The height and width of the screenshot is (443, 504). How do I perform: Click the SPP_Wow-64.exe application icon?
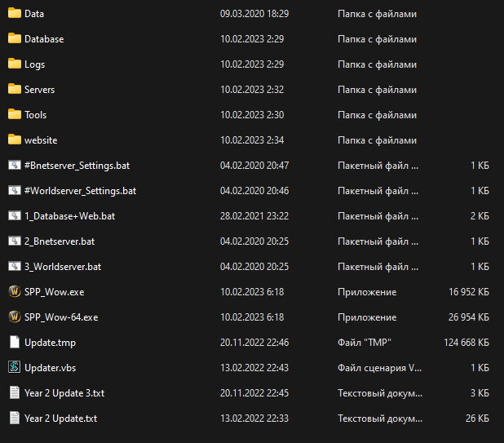coord(15,317)
